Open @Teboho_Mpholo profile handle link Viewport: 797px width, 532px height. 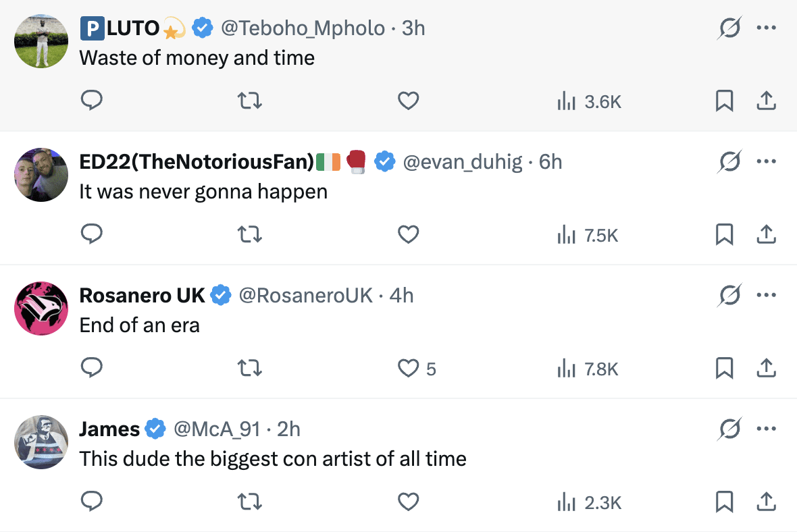(303, 28)
